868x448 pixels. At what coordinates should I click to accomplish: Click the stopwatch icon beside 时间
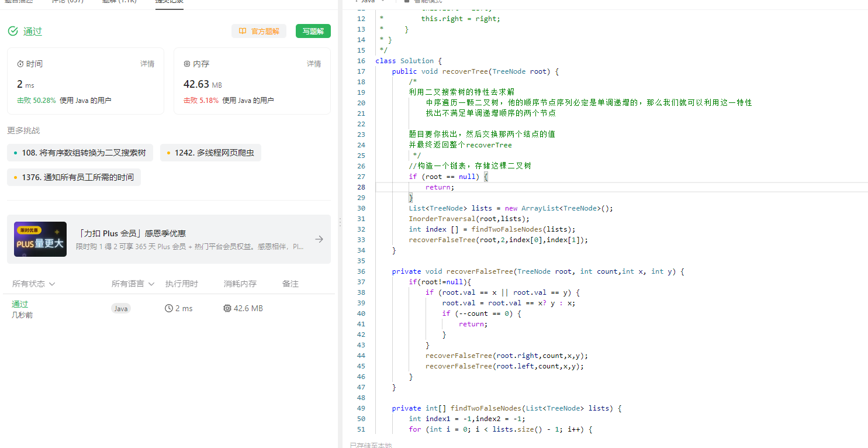coord(20,64)
